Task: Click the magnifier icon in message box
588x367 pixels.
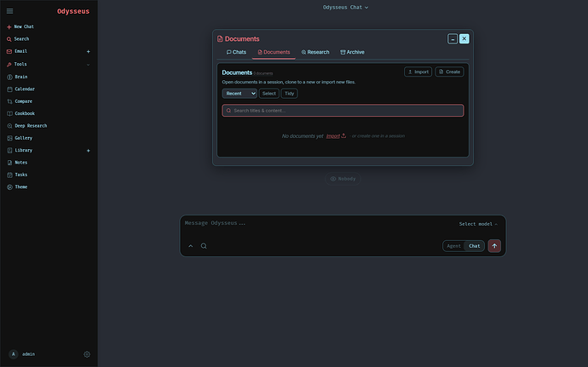Action: (x=204, y=246)
